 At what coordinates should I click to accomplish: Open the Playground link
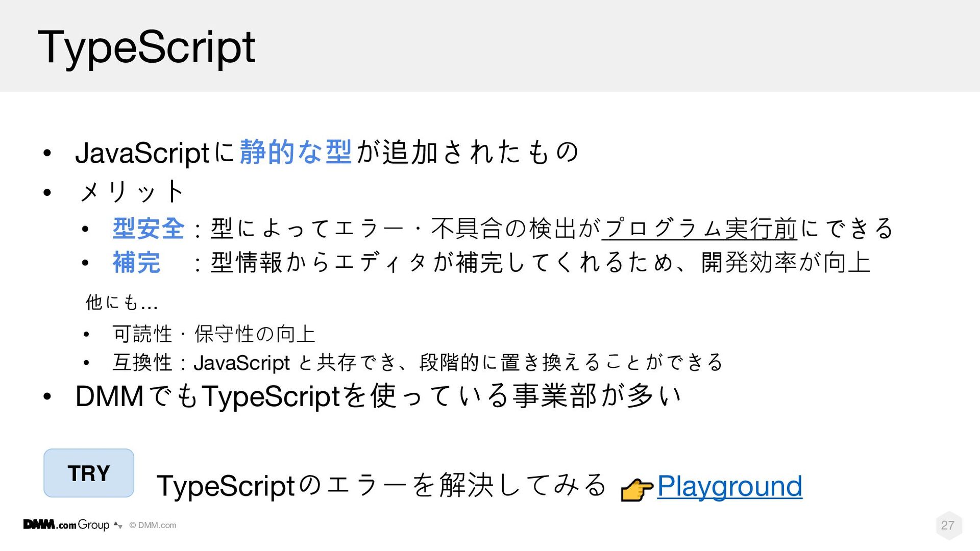point(729,486)
